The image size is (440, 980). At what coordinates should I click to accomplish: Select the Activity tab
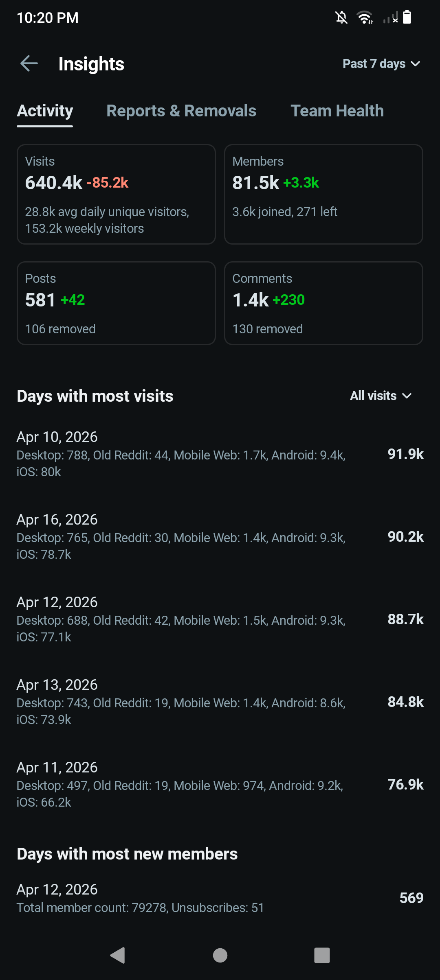(45, 111)
